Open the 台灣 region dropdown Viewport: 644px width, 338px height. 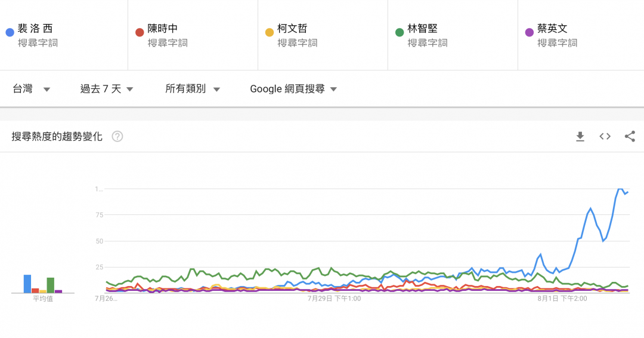coord(32,89)
